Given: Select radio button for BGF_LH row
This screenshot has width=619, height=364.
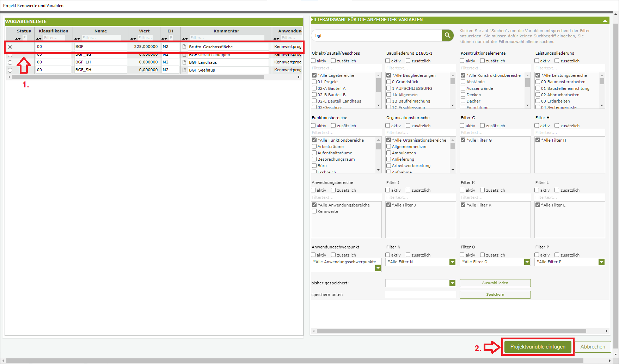Looking at the screenshot, I should tap(10, 62).
